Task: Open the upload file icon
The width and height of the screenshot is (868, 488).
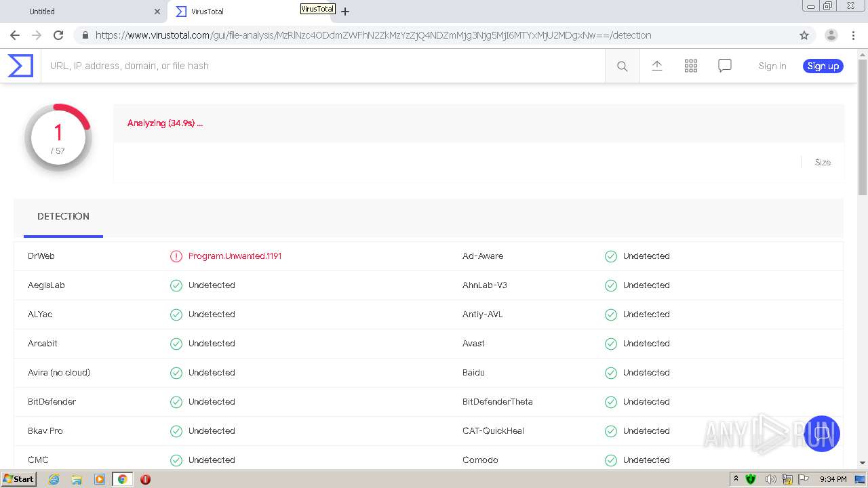Action: 657,66
